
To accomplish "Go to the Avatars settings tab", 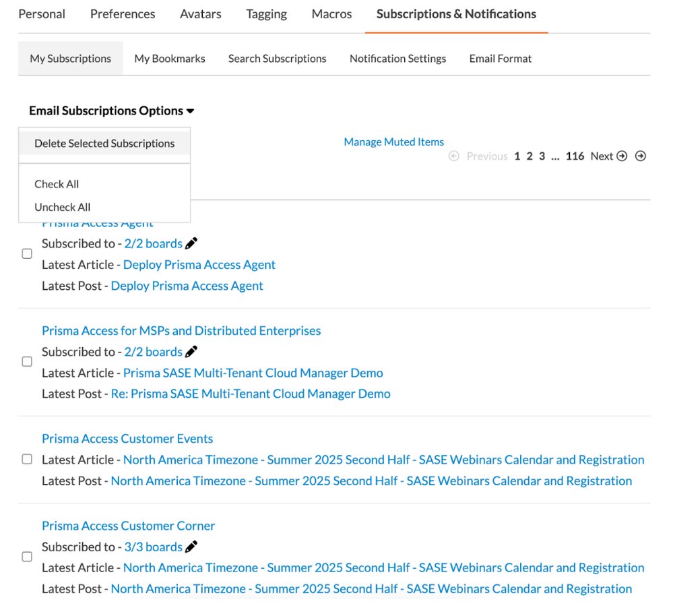I will coord(201,13).
